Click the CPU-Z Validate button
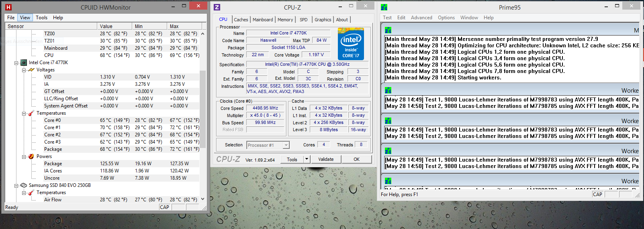Screen dimensions: 644x229 coord(326,159)
